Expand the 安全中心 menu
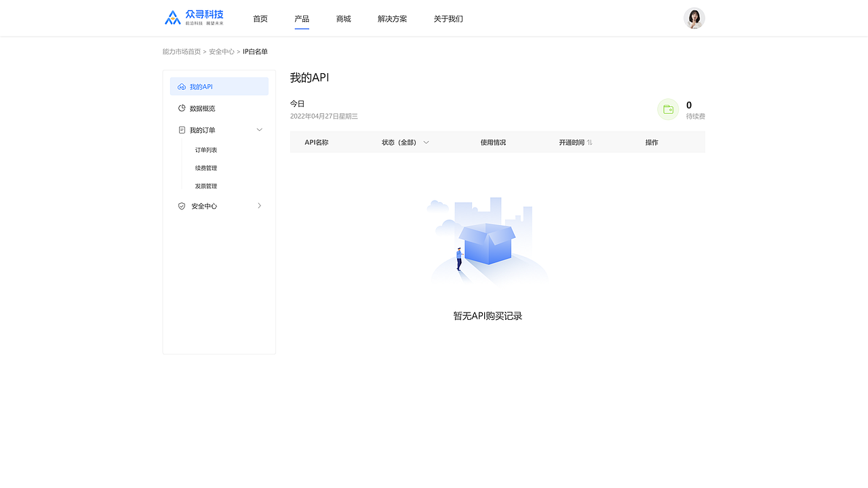The width and height of the screenshot is (868, 488). click(x=259, y=205)
